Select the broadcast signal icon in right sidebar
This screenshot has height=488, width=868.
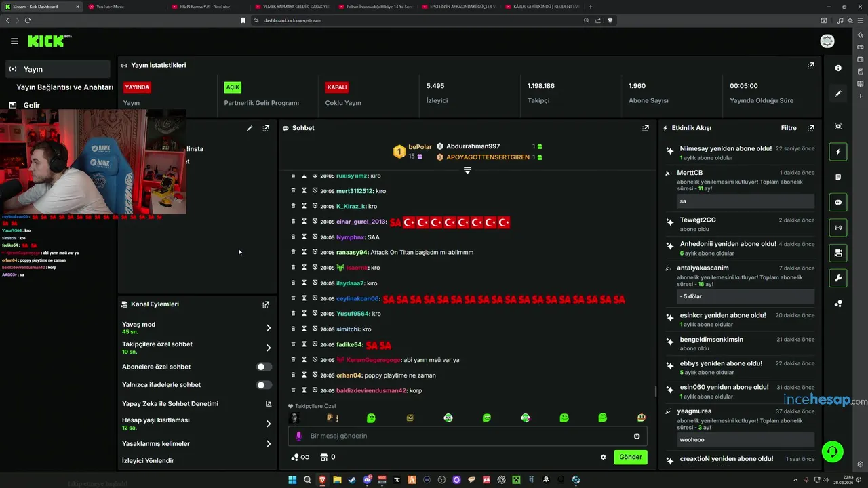838,228
